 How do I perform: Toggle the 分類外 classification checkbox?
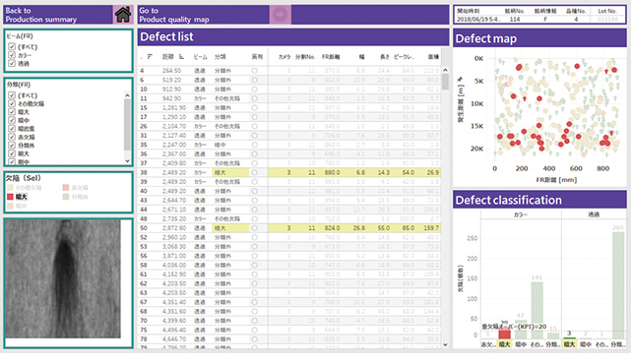pos(12,146)
